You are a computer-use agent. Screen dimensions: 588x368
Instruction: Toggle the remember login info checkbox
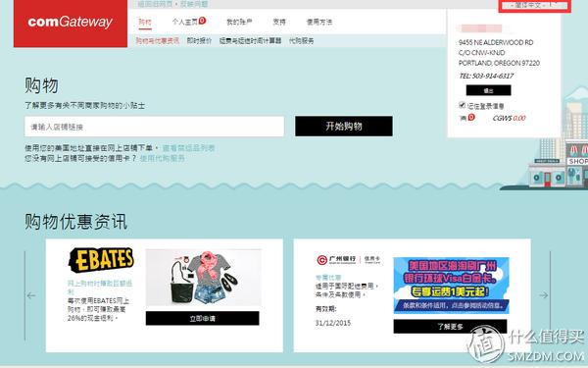pyautogui.click(x=462, y=105)
